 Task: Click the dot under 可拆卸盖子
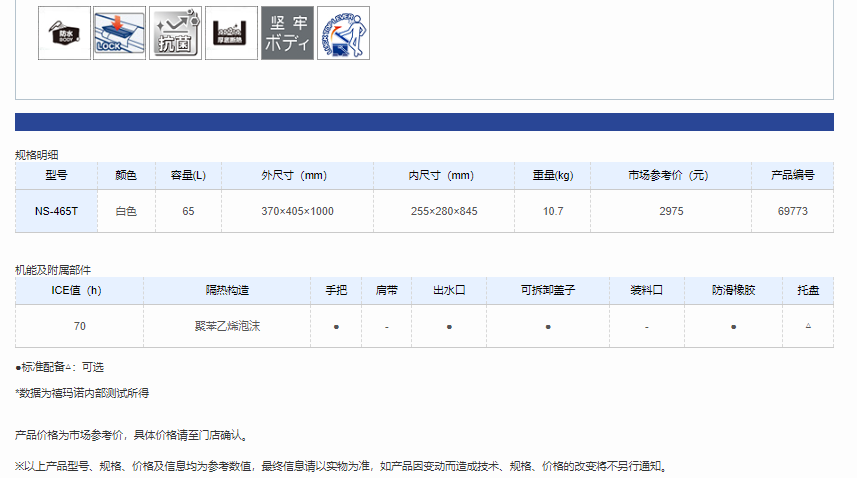(548, 327)
